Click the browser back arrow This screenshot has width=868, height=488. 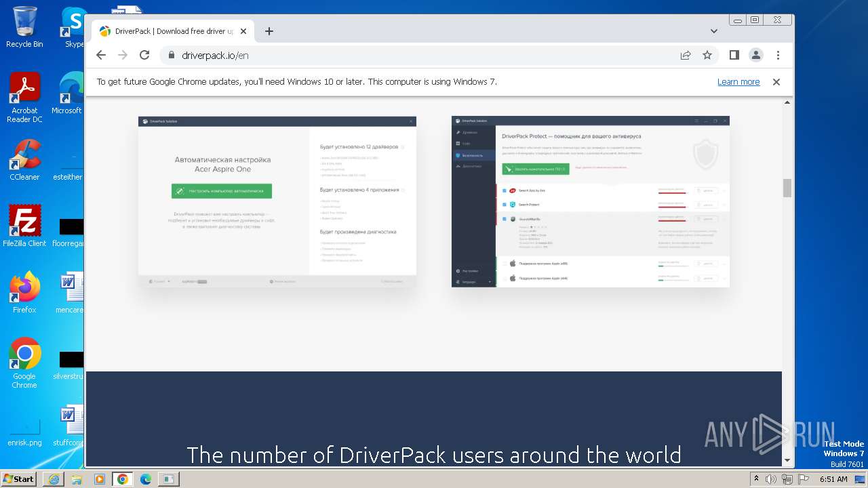click(x=101, y=56)
